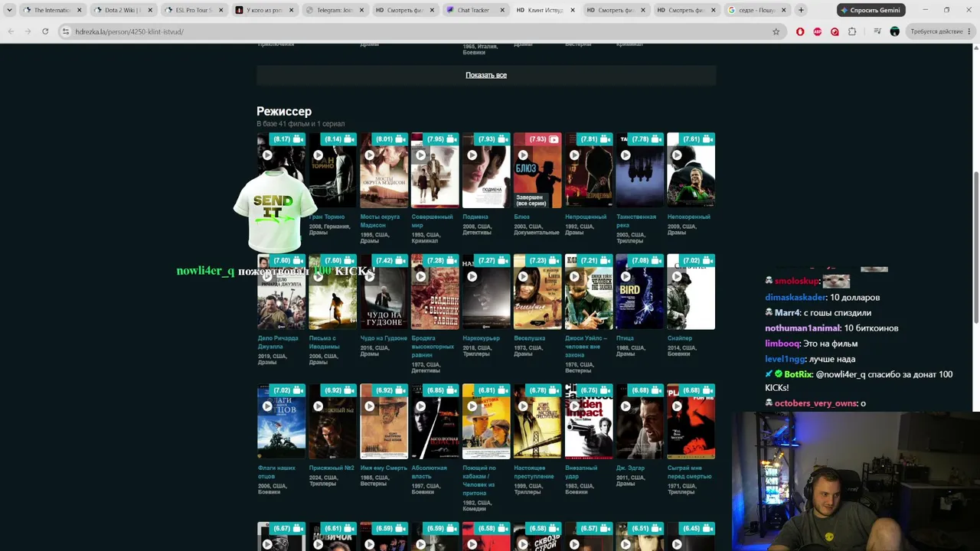
Task: Open the Мосты округа Мэдисон title link
Action: tap(380, 220)
